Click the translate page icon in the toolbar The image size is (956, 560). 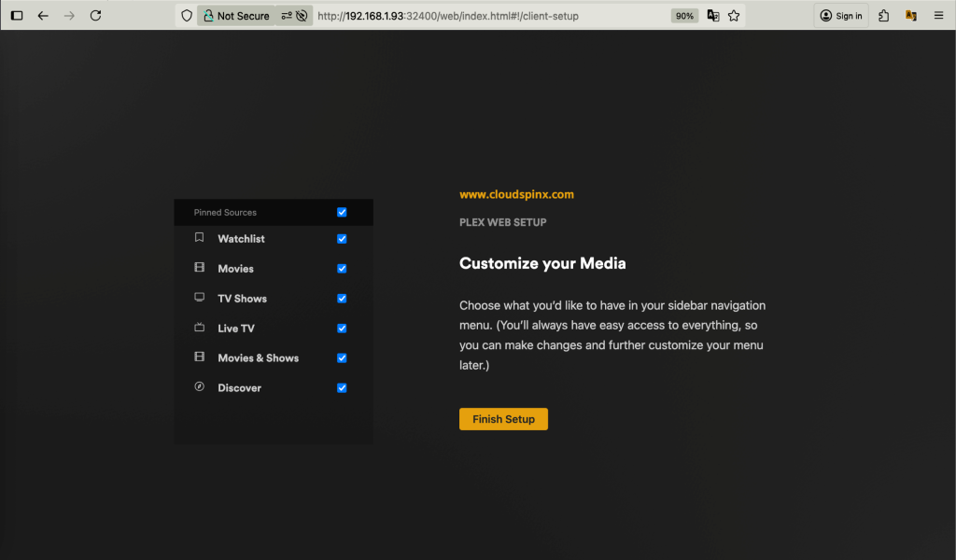pos(711,15)
